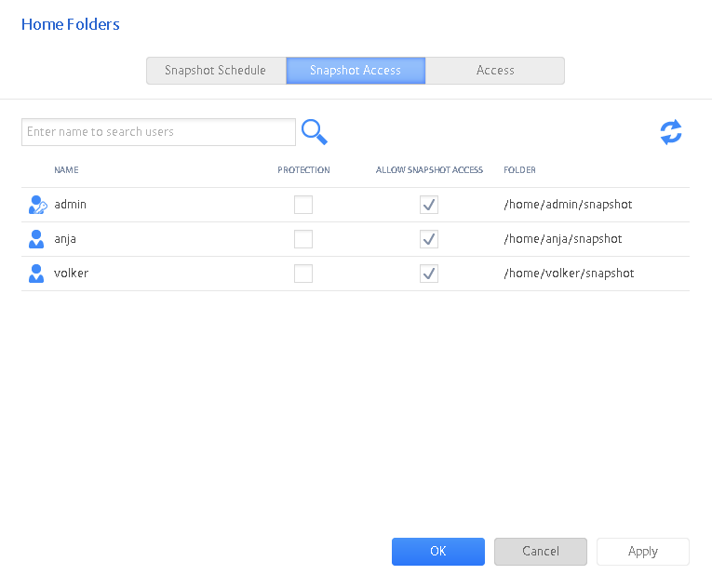This screenshot has height=588, width=712.
Task: Enable Protection checkbox for admin
Action: point(303,205)
